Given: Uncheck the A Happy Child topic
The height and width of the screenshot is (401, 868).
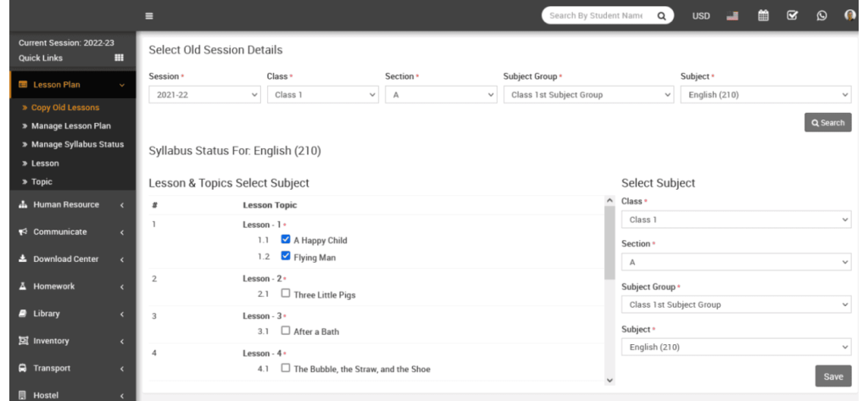Looking at the screenshot, I should click(286, 240).
